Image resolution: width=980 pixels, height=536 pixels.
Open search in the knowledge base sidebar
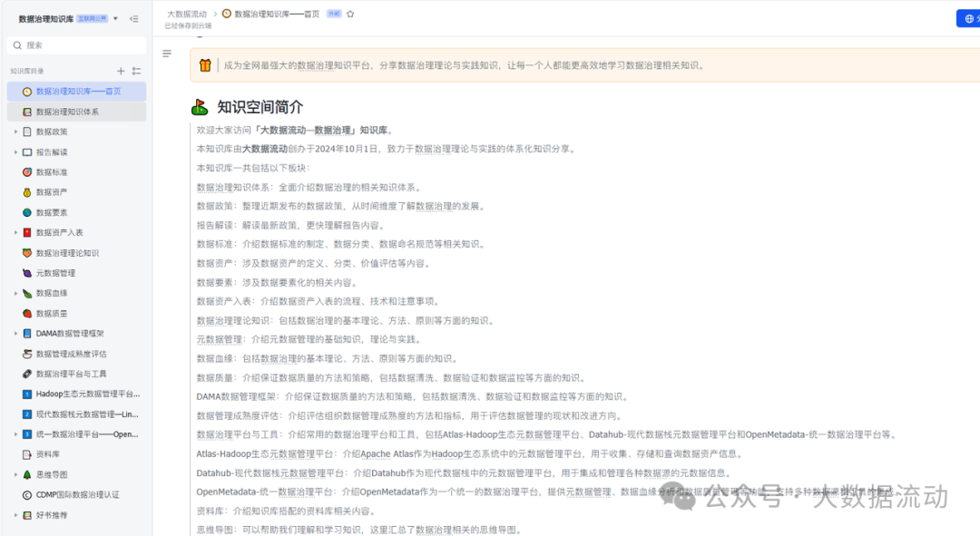tap(16, 44)
